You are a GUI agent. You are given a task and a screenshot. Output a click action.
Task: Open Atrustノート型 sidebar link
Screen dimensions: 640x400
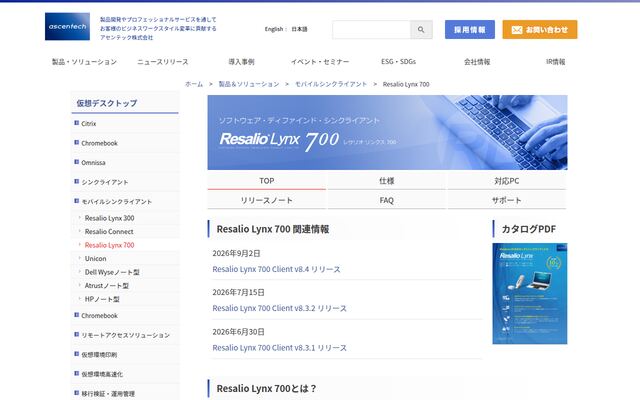coord(107,285)
